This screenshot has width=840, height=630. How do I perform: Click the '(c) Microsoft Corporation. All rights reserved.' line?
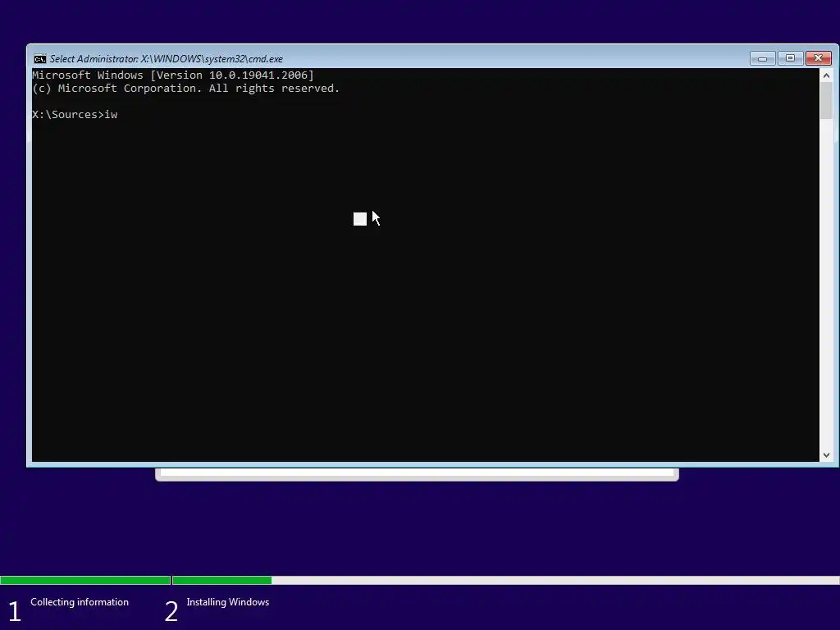186,89
